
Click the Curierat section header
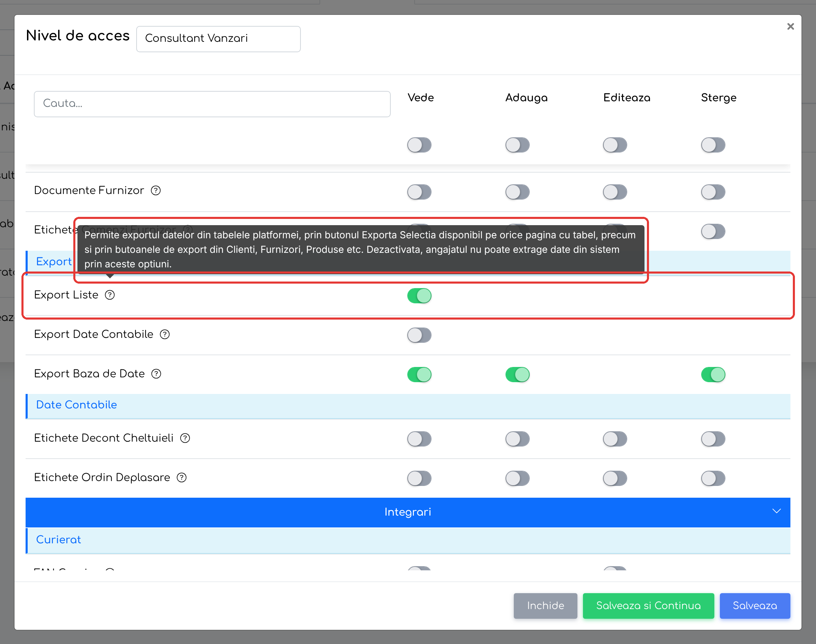click(408, 540)
